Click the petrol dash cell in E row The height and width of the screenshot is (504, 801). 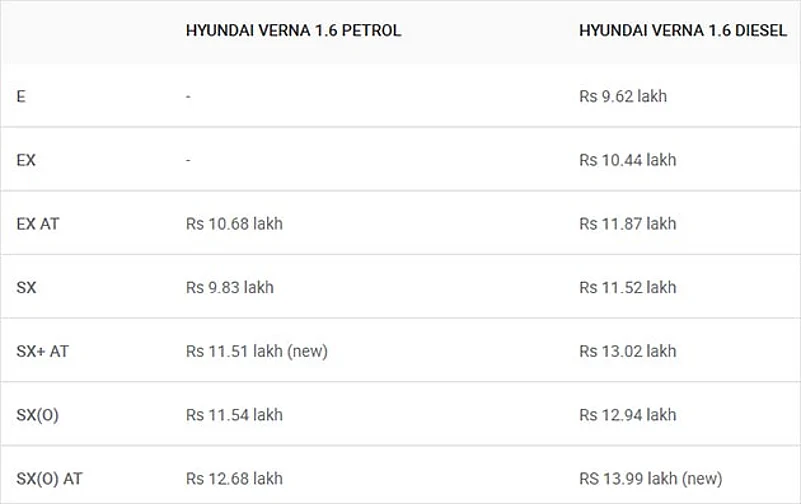tap(188, 96)
